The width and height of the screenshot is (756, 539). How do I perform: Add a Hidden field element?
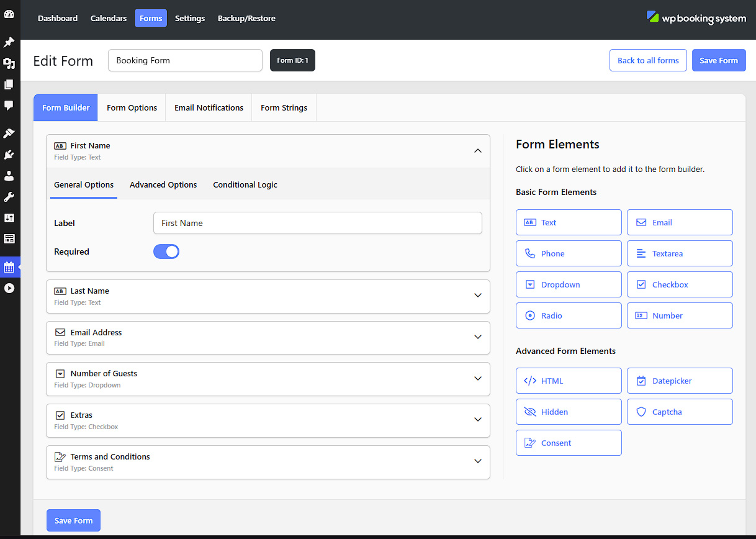(x=569, y=412)
